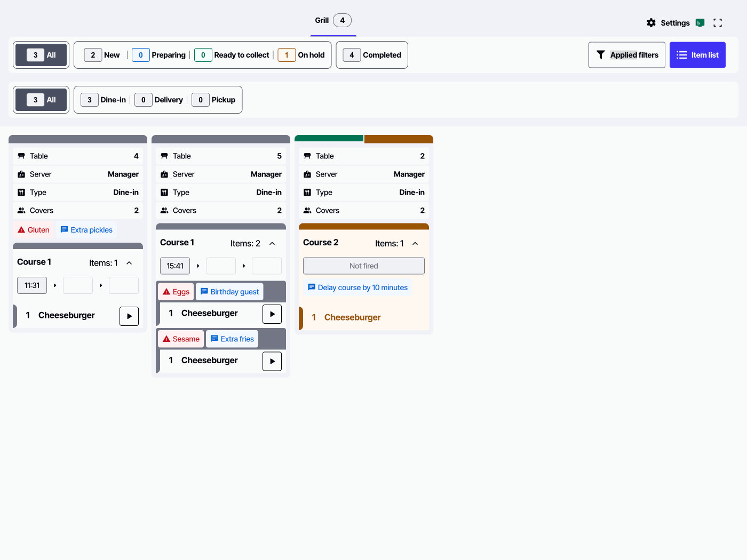
Task: Enter fullscreen with the expand icon
Action: [718, 23]
